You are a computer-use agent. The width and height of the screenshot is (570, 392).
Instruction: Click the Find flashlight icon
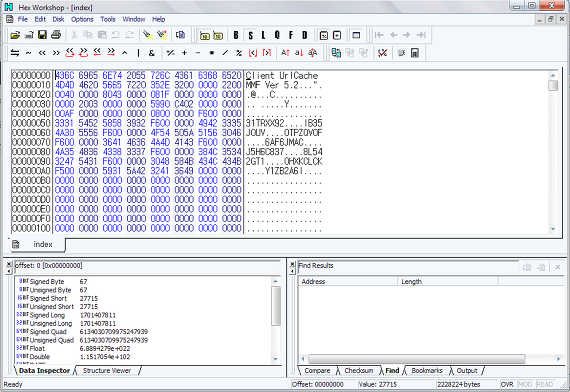(148, 35)
